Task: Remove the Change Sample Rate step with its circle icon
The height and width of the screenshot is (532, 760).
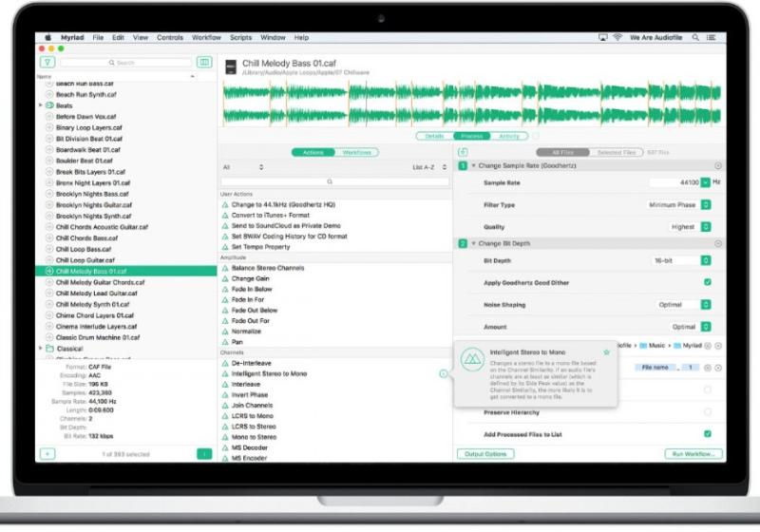Action: point(718,166)
